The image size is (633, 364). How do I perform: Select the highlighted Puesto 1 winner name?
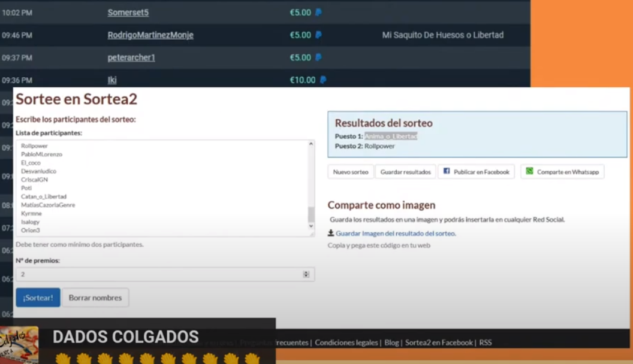coord(391,136)
